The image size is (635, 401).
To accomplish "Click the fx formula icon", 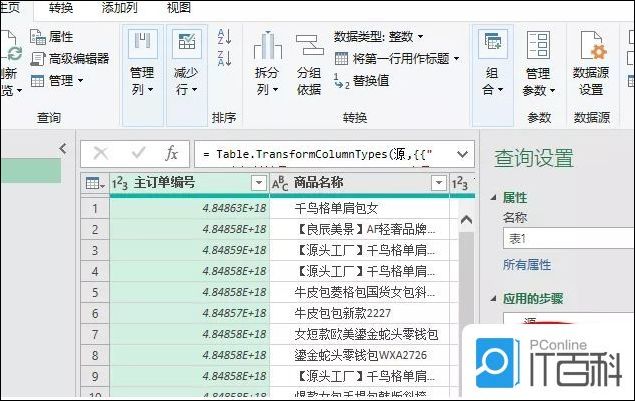I will pyautogui.click(x=171, y=153).
